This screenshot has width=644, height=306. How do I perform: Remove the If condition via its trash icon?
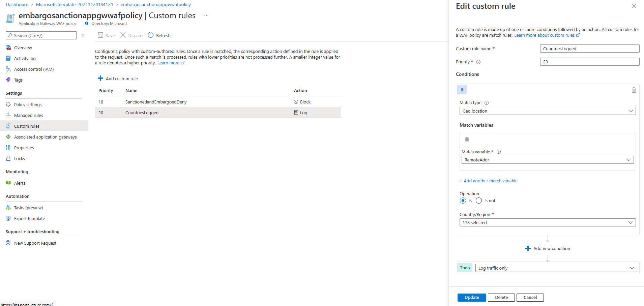[x=634, y=90]
